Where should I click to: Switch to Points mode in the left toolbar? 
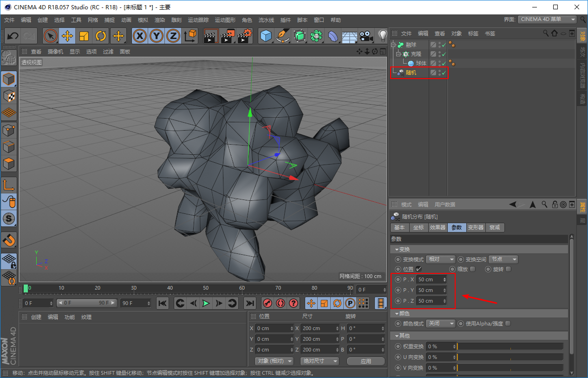click(9, 131)
